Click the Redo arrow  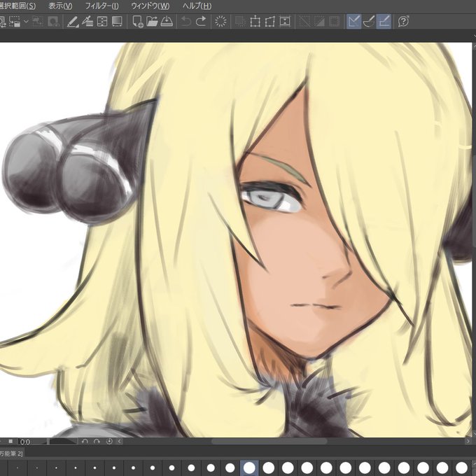[201, 22]
